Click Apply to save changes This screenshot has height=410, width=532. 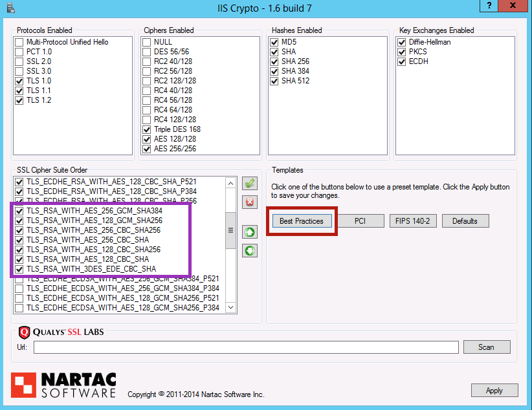click(494, 391)
